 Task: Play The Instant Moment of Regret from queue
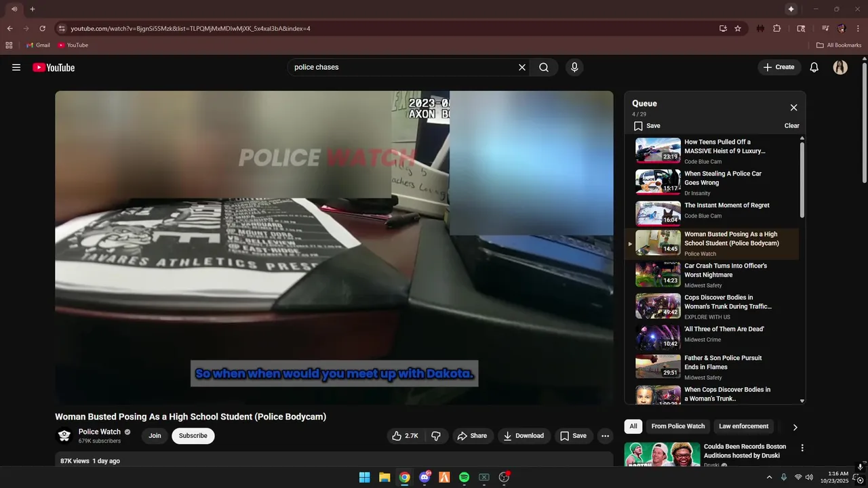tap(711, 213)
